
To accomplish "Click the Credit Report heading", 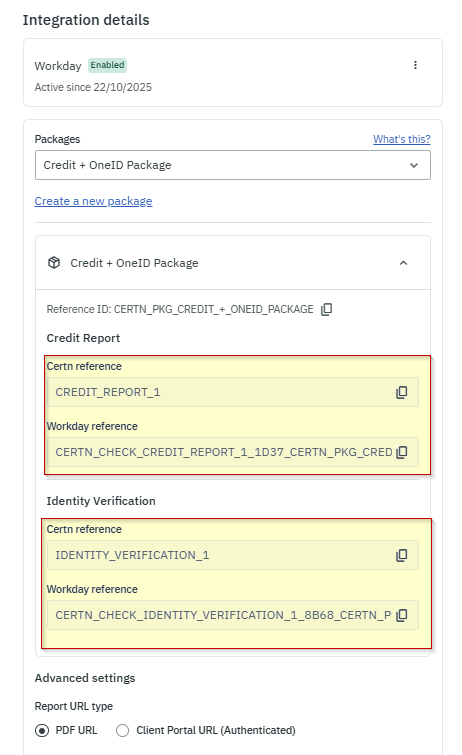I will tap(83, 338).
